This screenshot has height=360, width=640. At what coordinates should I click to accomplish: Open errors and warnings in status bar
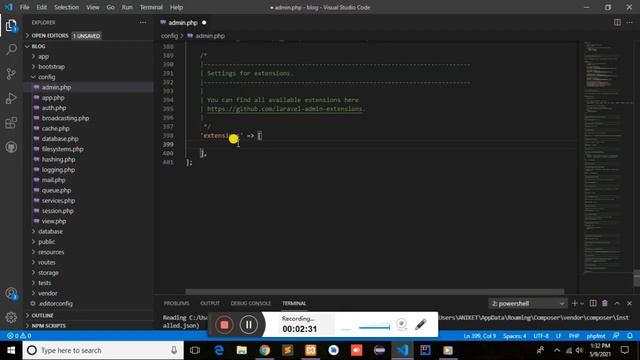19,336
